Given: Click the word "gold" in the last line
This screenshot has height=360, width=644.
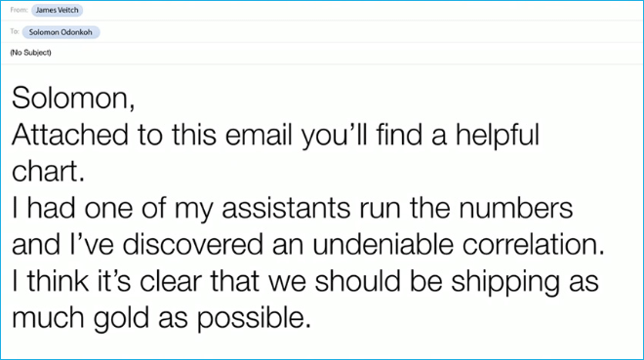Looking at the screenshot, I should coord(121,319).
